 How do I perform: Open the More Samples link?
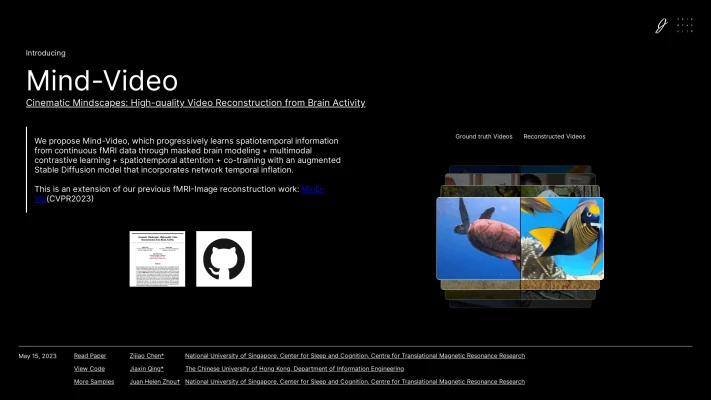pos(94,382)
